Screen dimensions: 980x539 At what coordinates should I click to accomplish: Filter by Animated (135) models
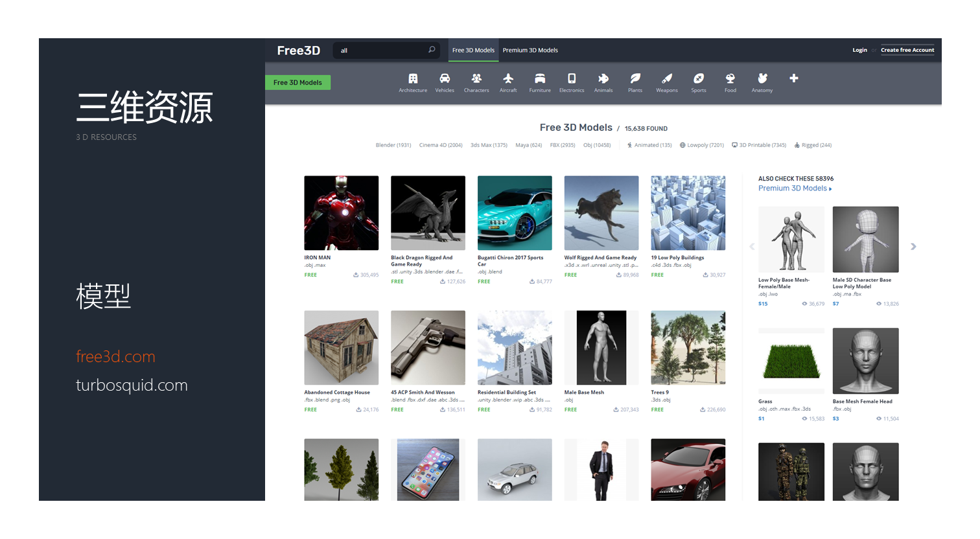649,145
